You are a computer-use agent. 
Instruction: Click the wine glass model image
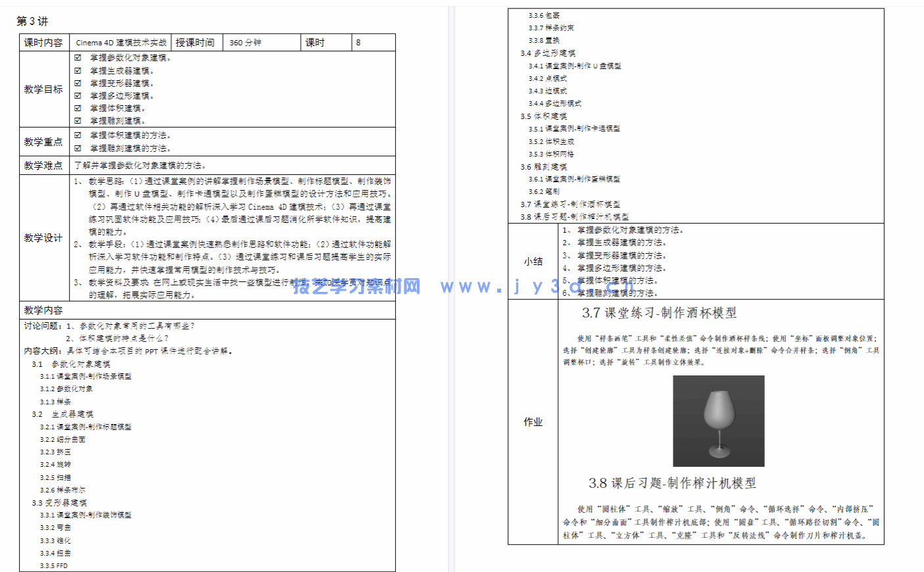point(719,420)
